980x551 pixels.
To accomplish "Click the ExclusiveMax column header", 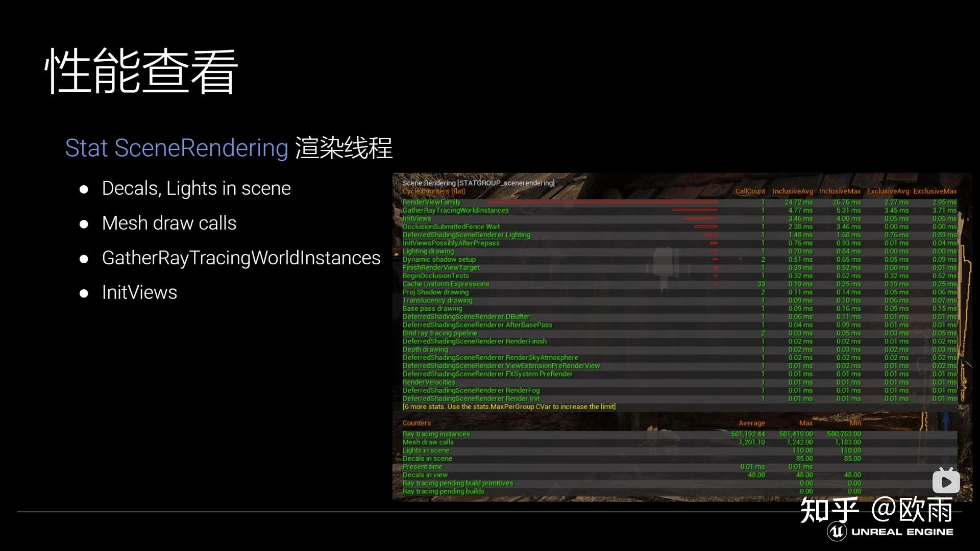I will point(935,191).
